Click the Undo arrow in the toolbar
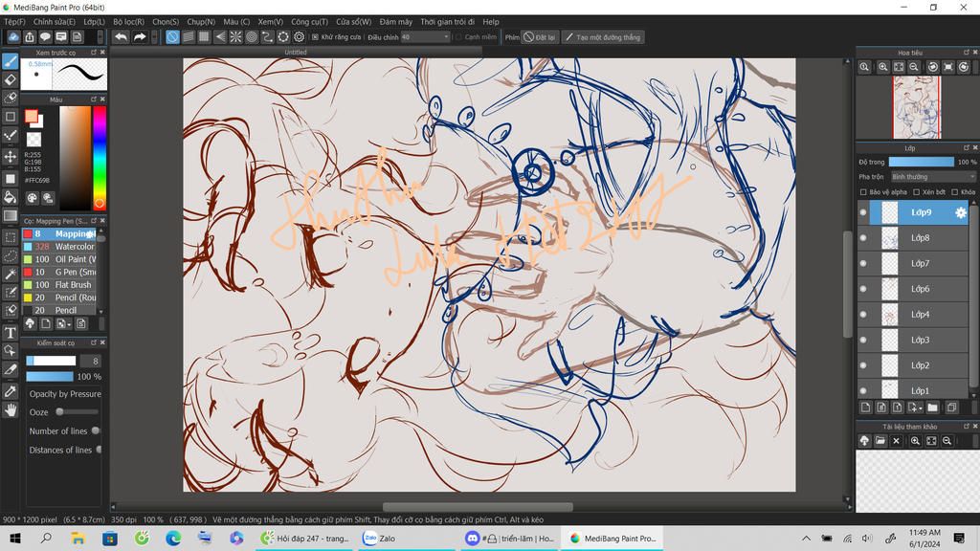Image resolution: width=980 pixels, height=551 pixels. coord(121,37)
